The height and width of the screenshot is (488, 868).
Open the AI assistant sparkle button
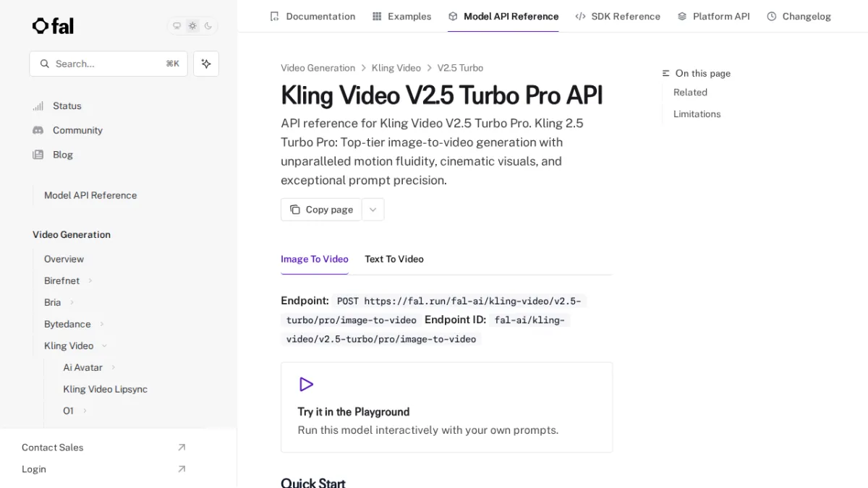coord(206,64)
